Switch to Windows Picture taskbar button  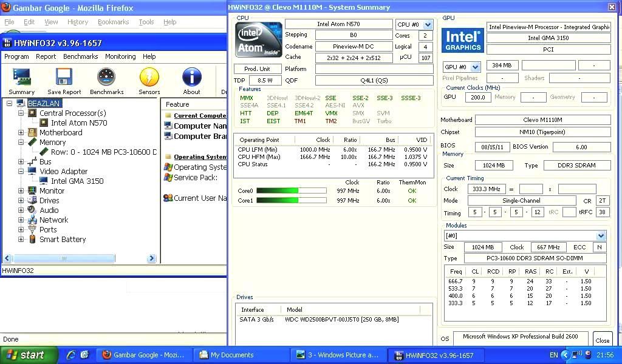(x=338, y=355)
